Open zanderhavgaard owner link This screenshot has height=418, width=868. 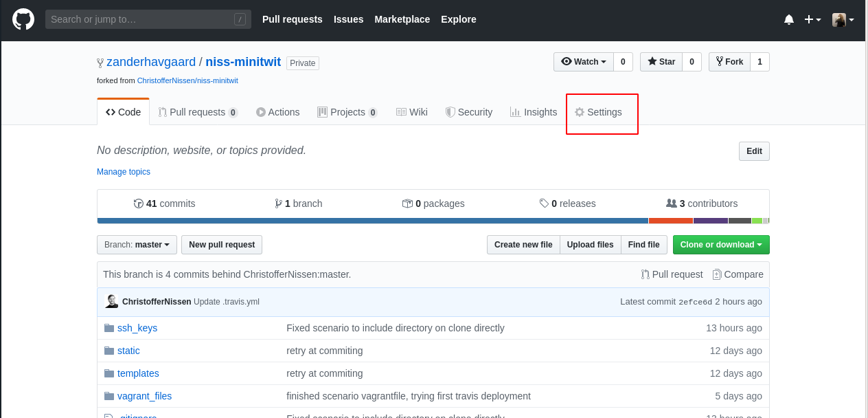(151, 62)
